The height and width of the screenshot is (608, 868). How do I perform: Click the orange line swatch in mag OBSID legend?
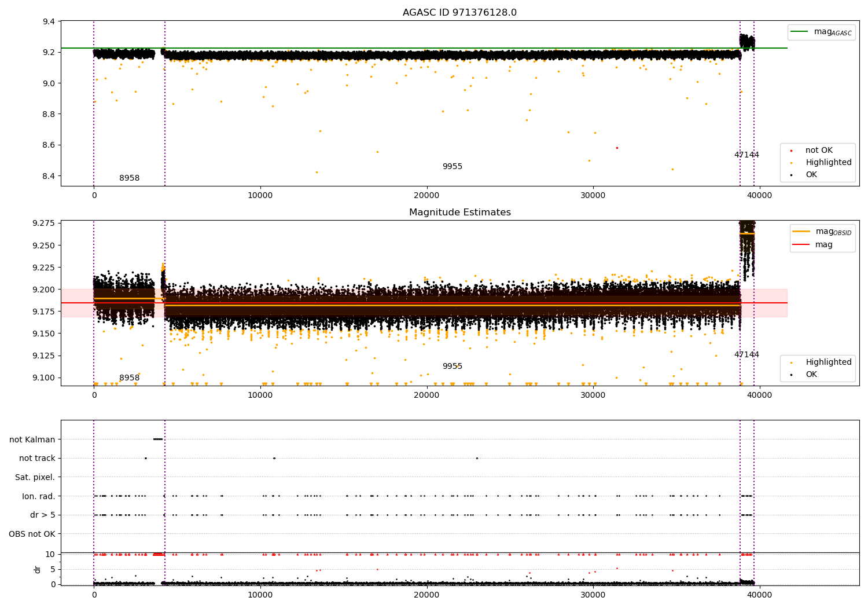point(801,232)
